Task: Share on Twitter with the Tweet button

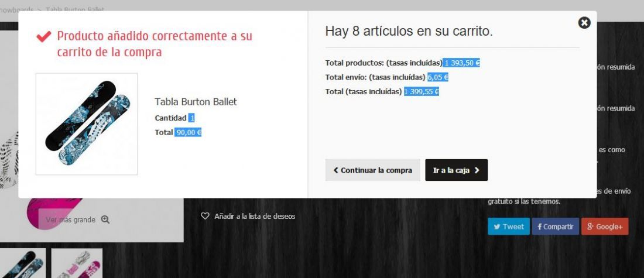Action: click(x=508, y=226)
